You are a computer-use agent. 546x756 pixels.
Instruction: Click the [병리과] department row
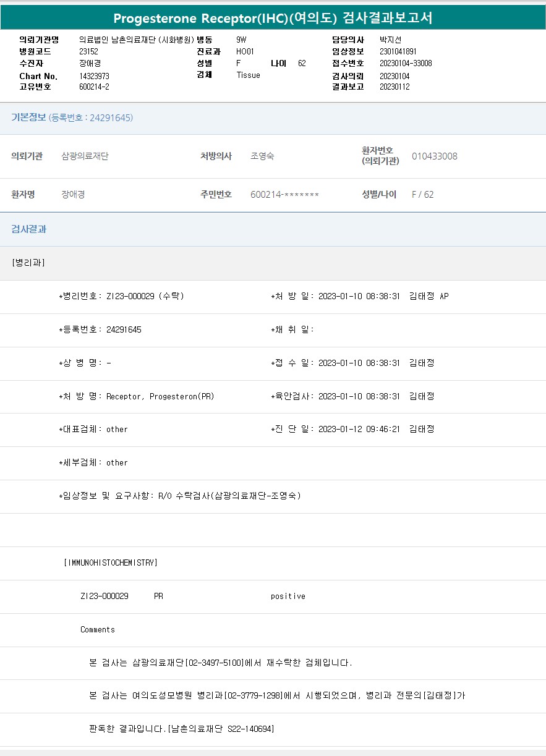(28, 263)
